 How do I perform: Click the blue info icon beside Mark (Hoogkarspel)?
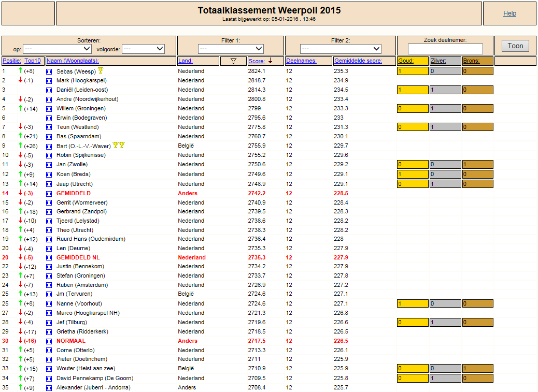click(49, 81)
